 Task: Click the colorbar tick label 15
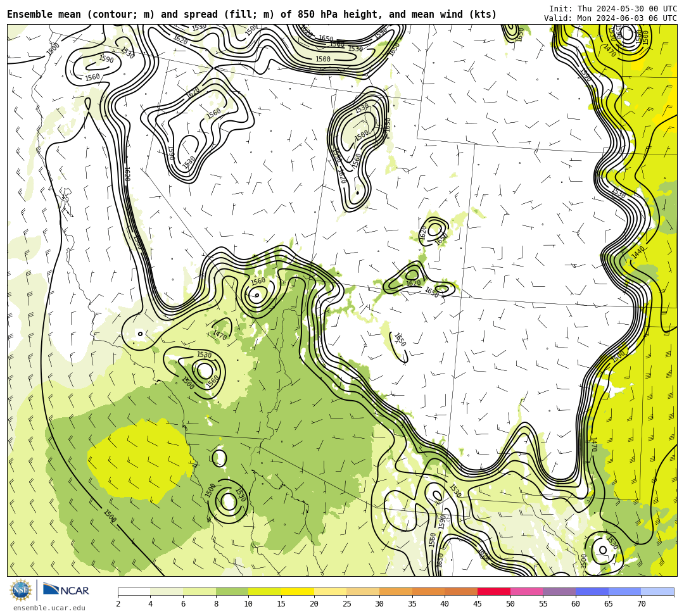click(281, 604)
